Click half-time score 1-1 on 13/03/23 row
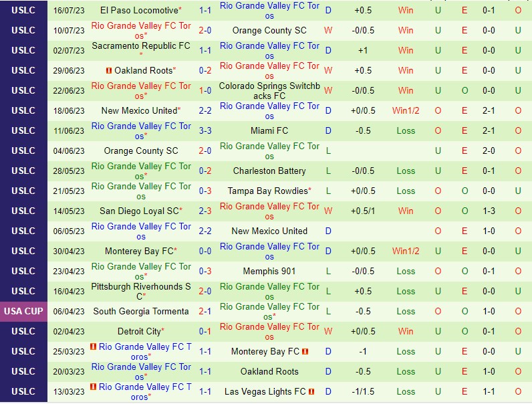 [x=489, y=391]
